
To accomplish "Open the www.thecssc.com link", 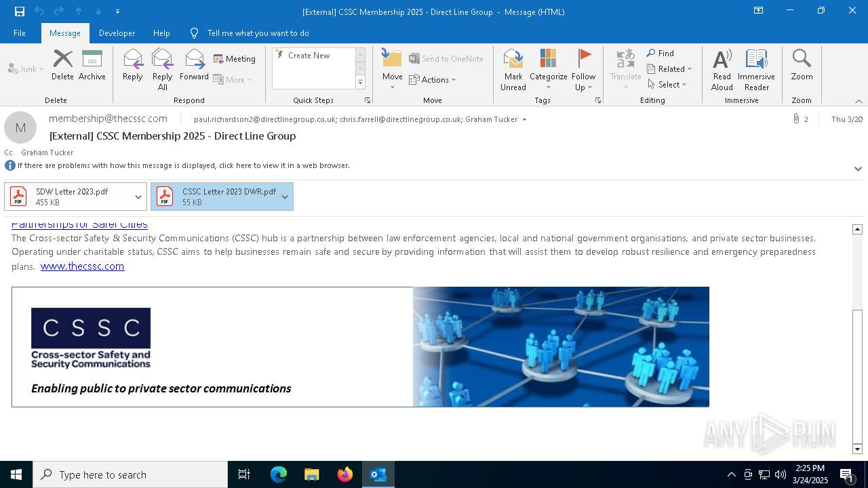I will 82,266.
